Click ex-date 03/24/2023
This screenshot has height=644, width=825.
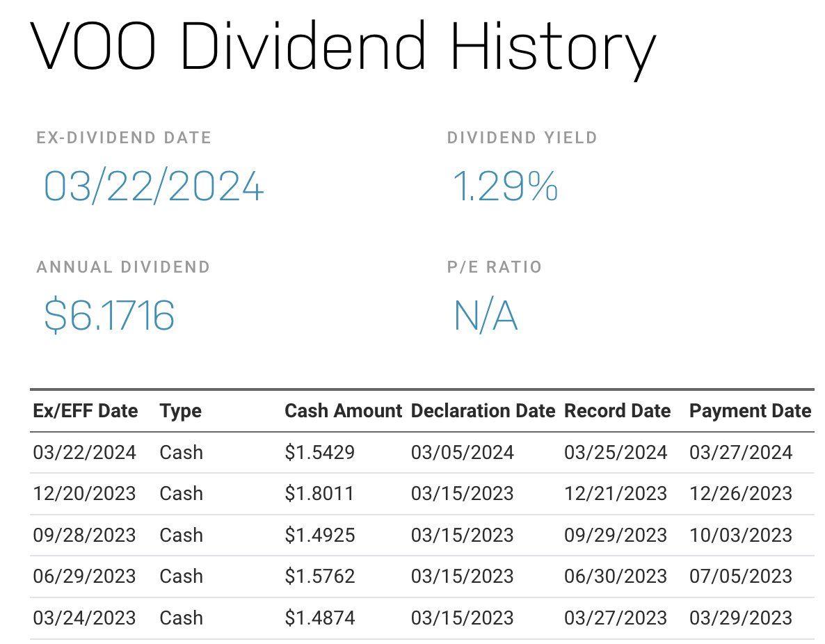[x=84, y=618]
